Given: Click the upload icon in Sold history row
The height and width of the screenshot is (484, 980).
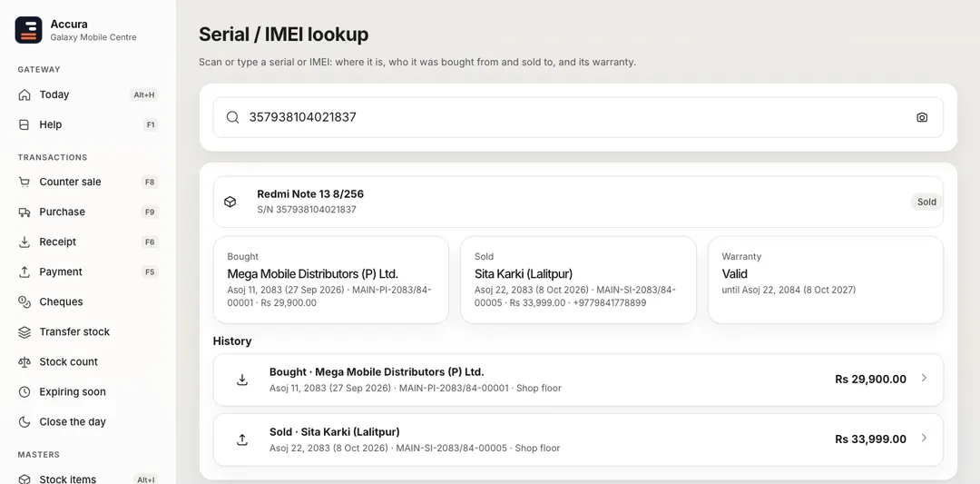Looking at the screenshot, I should point(242,440).
